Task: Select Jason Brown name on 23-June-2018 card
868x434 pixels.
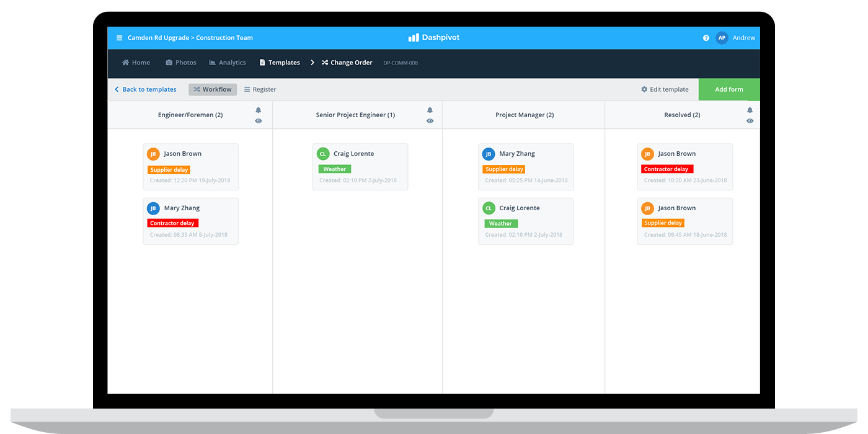Action: click(677, 154)
